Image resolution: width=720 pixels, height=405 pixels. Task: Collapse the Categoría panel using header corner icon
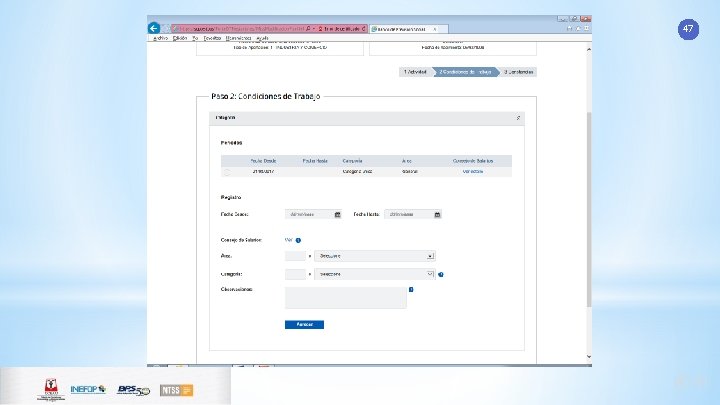(x=518, y=118)
